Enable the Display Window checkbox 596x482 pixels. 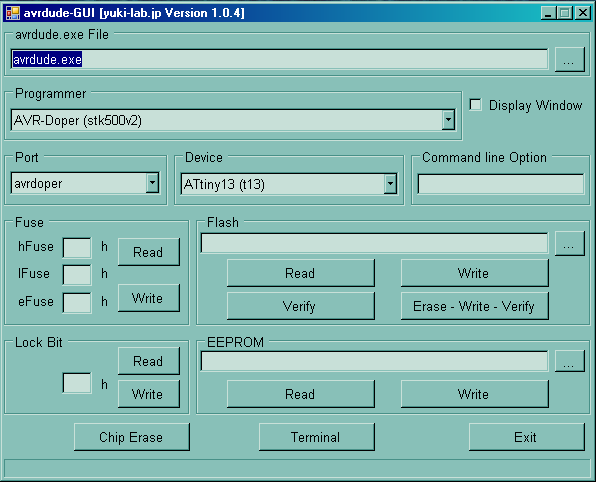476,105
